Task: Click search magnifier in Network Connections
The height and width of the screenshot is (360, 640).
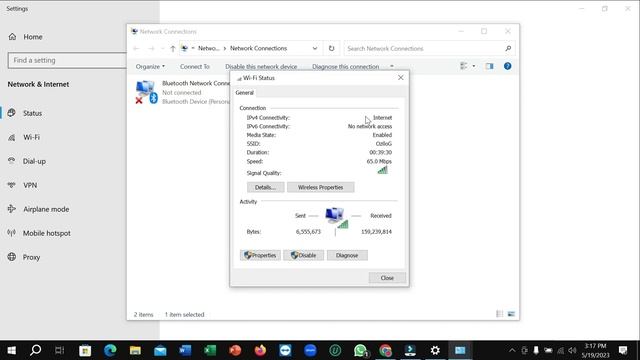Action: [508, 49]
